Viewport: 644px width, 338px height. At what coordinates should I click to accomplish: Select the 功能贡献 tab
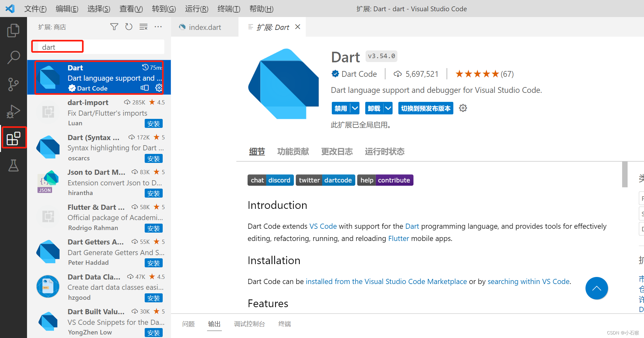click(x=293, y=151)
